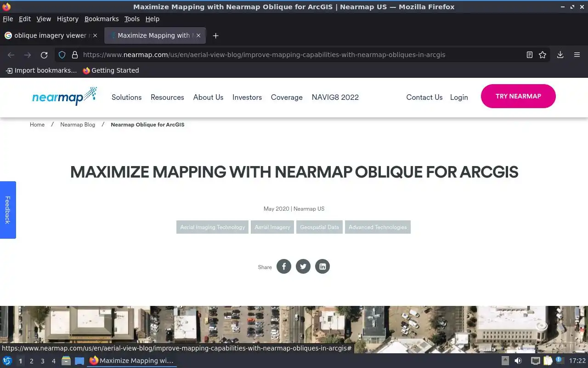Select the Aerial Imagery tag

point(272,227)
